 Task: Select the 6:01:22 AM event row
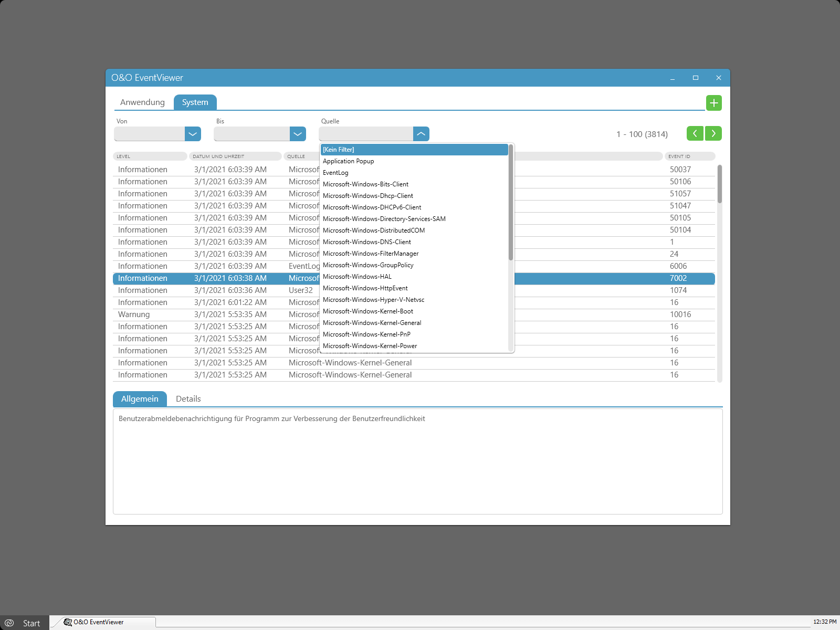point(414,302)
